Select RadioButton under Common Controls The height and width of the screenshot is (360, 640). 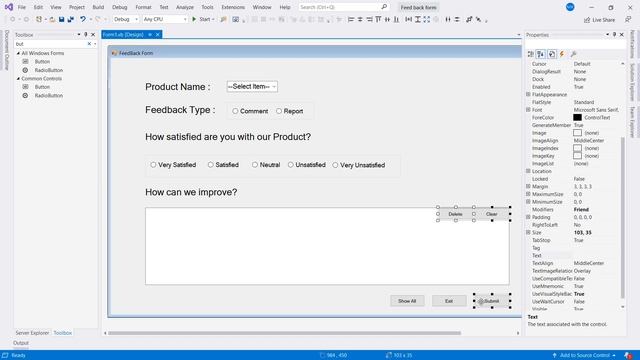pos(48,95)
